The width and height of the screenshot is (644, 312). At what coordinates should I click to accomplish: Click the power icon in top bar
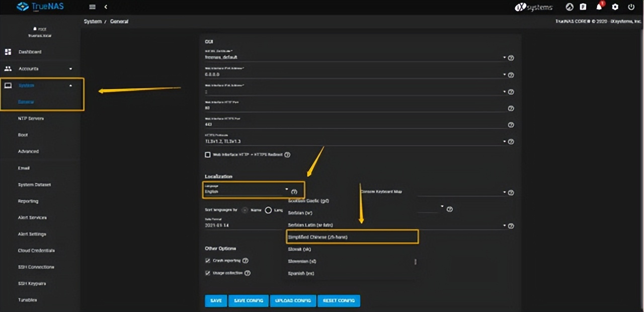(x=631, y=7)
